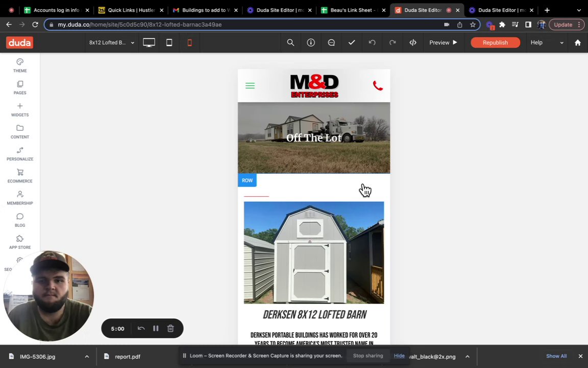Open the comments bubble icon

pyautogui.click(x=331, y=42)
